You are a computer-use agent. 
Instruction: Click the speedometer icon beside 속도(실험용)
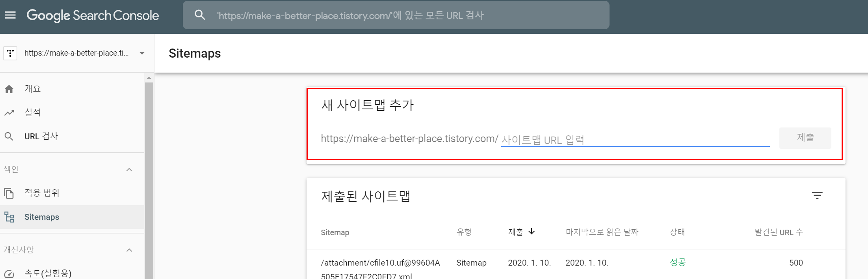point(9,274)
